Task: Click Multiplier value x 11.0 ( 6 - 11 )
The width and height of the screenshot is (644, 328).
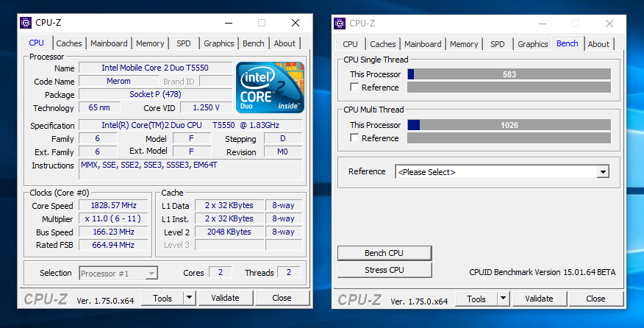Action: point(113,218)
